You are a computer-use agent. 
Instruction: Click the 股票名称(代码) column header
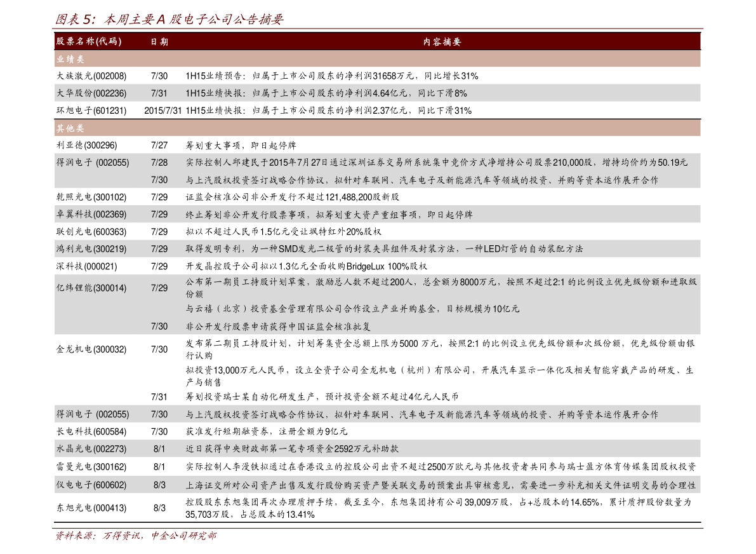coord(89,41)
